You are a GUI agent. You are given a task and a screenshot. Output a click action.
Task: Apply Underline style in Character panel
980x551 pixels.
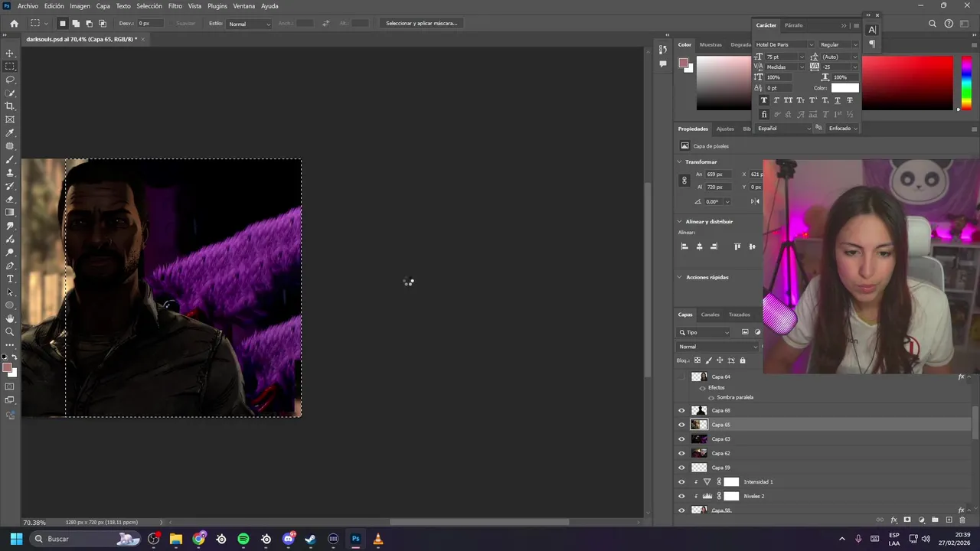tap(838, 100)
